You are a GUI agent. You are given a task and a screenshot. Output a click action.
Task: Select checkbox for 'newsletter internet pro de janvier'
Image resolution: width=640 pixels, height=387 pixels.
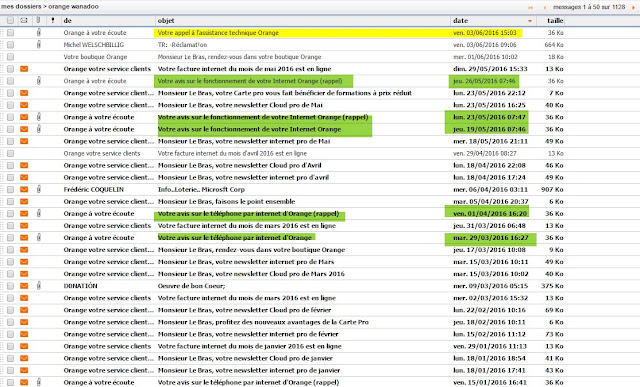tap(10, 370)
